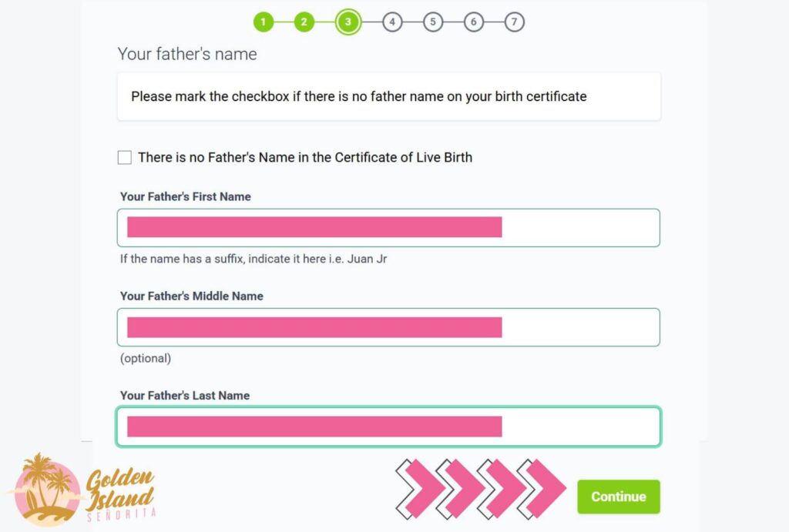Click the Your father's name page heading
This screenshot has height=532, width=789.
tap(186, 54)
